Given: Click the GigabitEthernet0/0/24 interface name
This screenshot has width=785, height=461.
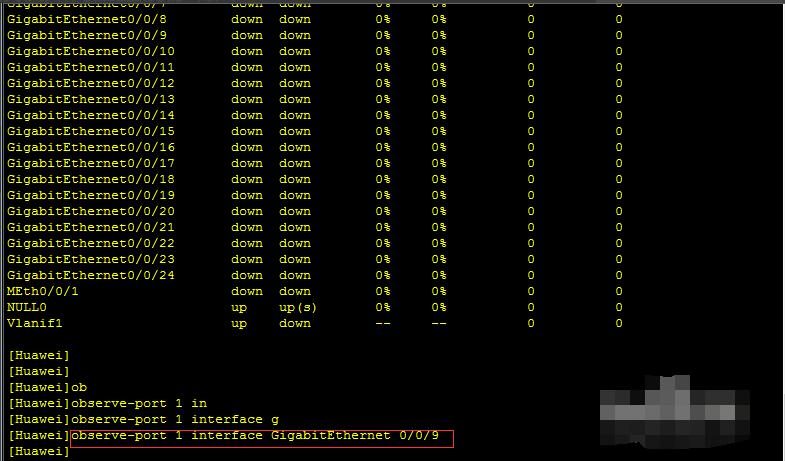Looking at the screenshot, I should tap(91, 275).
